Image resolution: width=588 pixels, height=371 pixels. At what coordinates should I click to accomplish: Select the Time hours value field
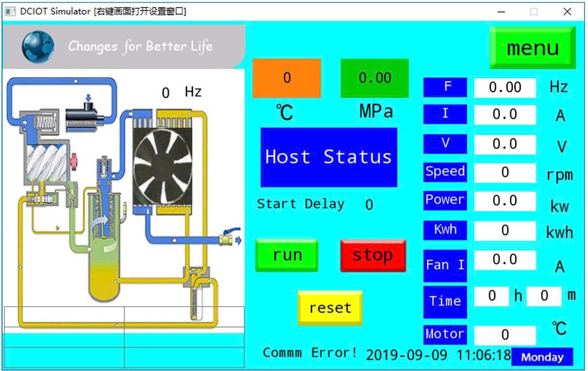[492, 296]
